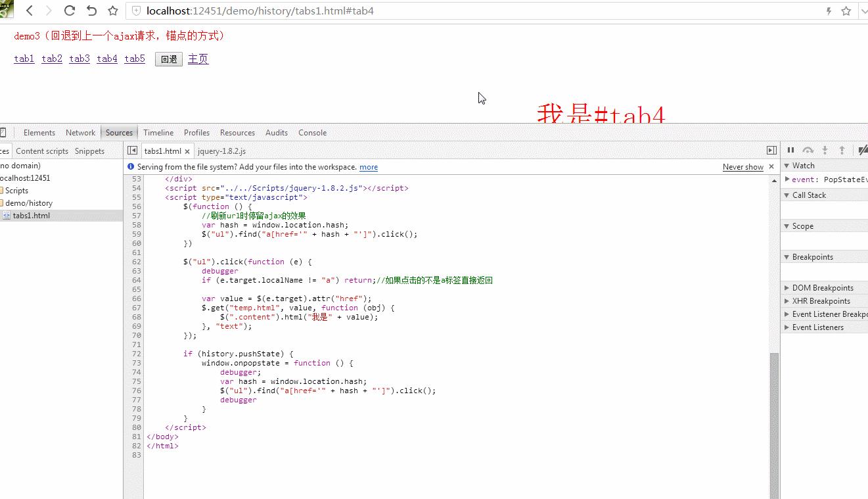Toggle the debugger sidebar with the right-side panel icon

(x=771, y=151)
